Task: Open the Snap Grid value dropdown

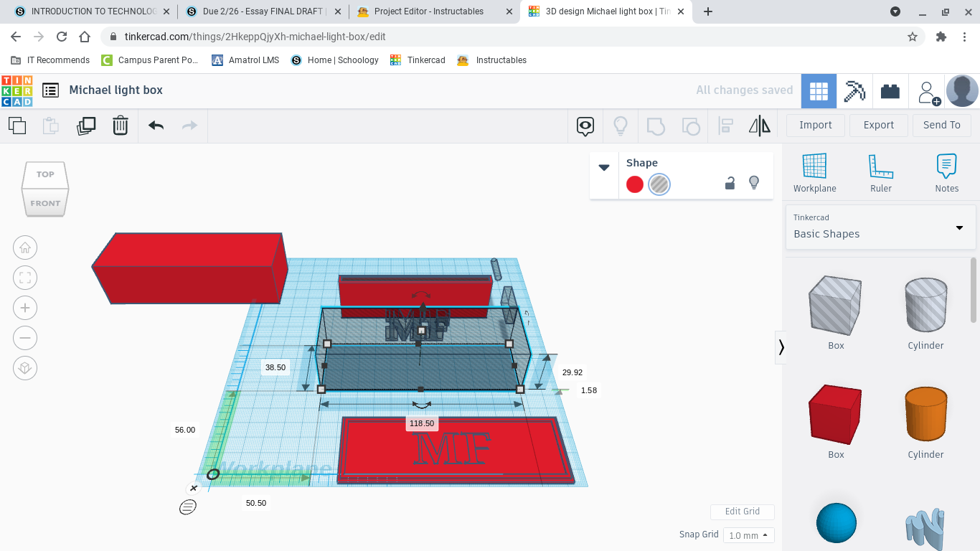Action: point(748,535)
